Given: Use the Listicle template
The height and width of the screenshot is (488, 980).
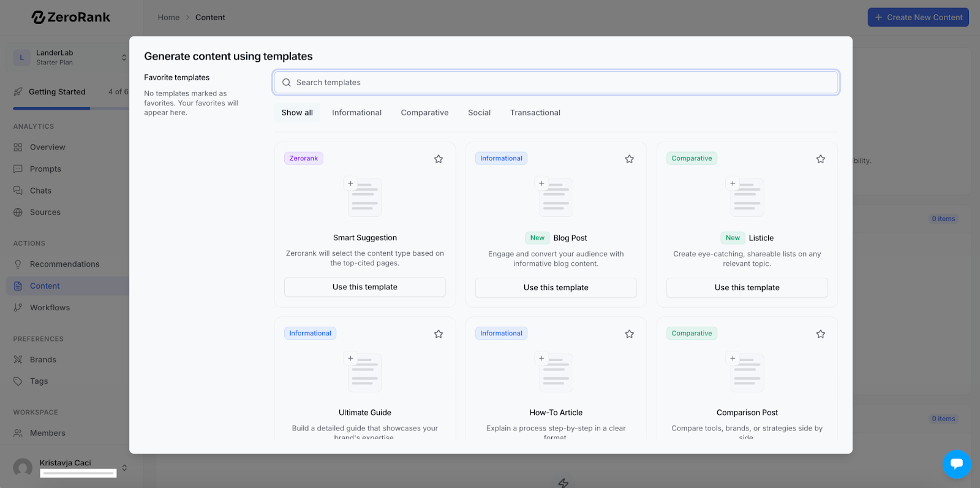Looking at the screenshot, I should click(747, 288).
